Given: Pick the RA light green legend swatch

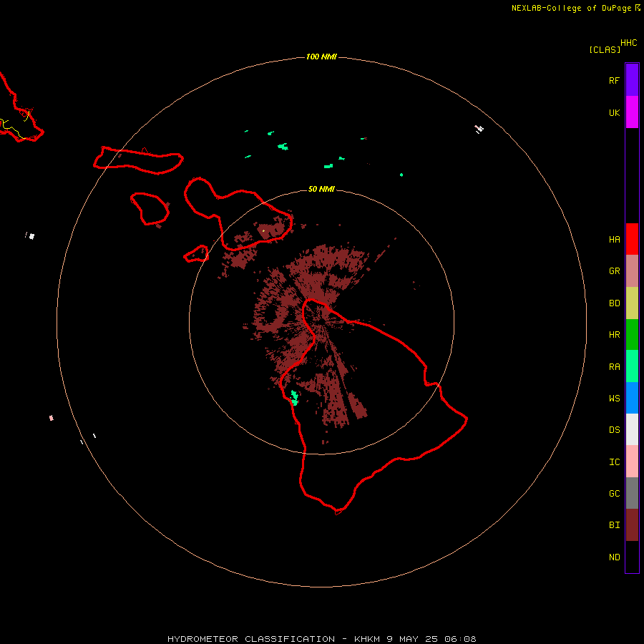Looking at the screenshot, I should 632,366.
